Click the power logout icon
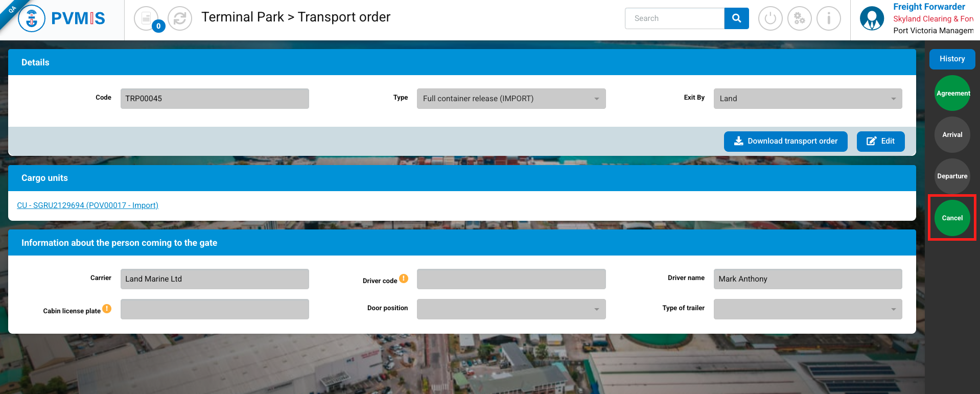This screenshot has width=980, height=394. pyautogui.click(x=770, y=19)
